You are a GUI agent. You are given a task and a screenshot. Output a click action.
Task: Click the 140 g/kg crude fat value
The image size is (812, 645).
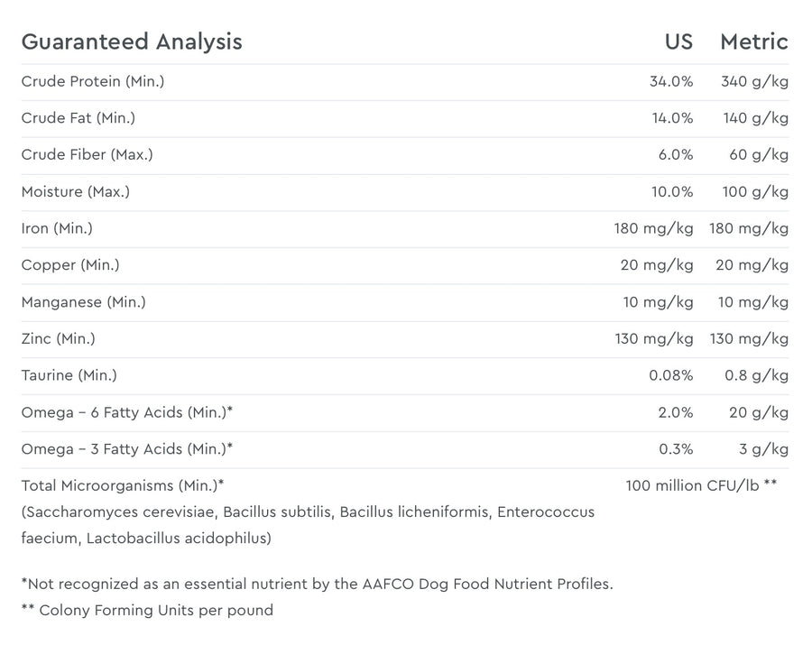pos(755,118)
